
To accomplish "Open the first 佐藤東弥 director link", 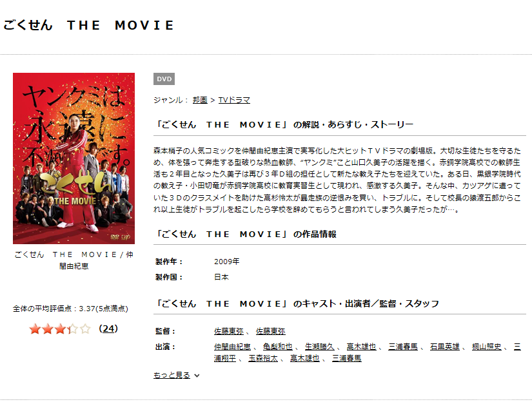I will [229, 331].
